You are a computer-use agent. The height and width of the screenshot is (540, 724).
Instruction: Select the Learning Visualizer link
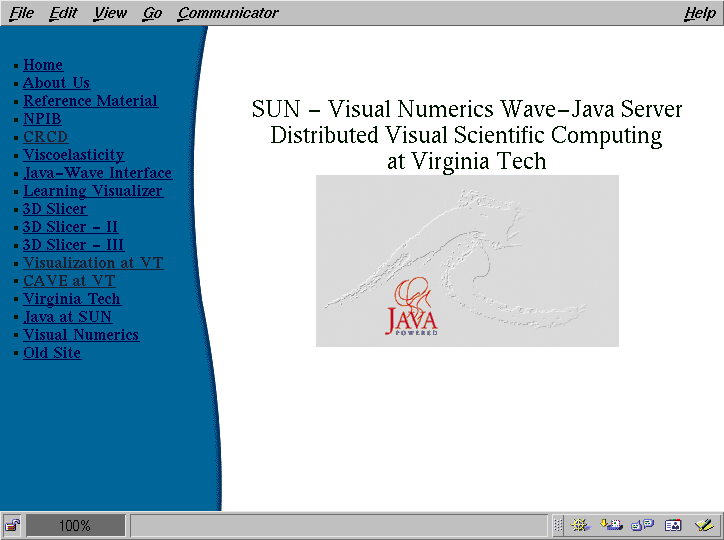click(x=93, y=191)
